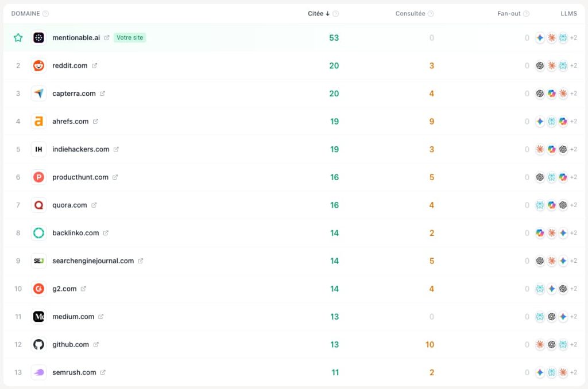Open the mentionable.ai domain name

(76, 37)
